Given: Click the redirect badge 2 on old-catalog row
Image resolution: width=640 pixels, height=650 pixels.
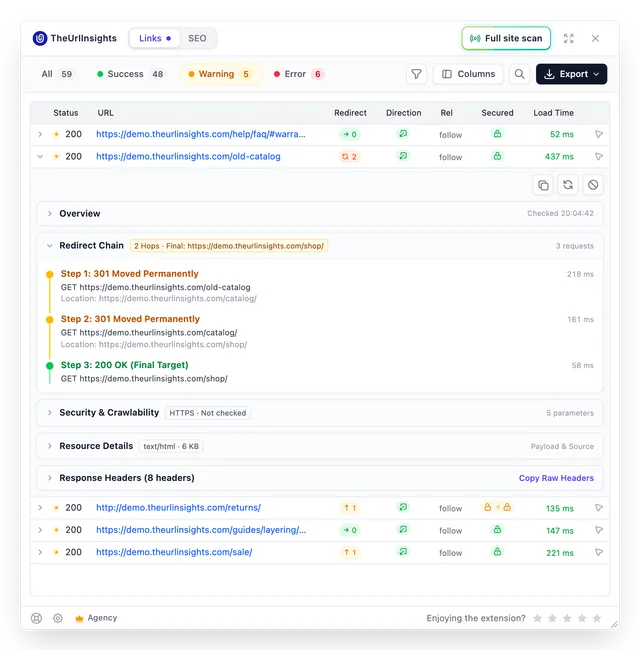Looking at the screenshot, I should coord(349,157).
